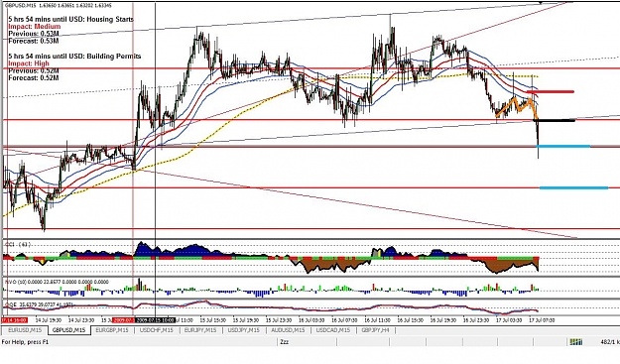Click the 14 Jul 19:30 time axis label
The width and height of the screenshot is (620, 364).
click(49, 320)
